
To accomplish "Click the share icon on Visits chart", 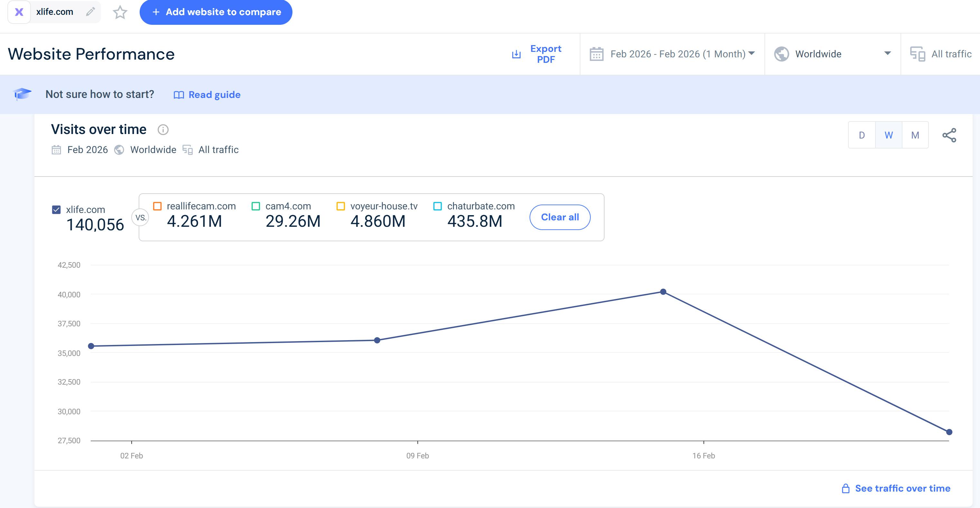I will click(x=949, y=135).
